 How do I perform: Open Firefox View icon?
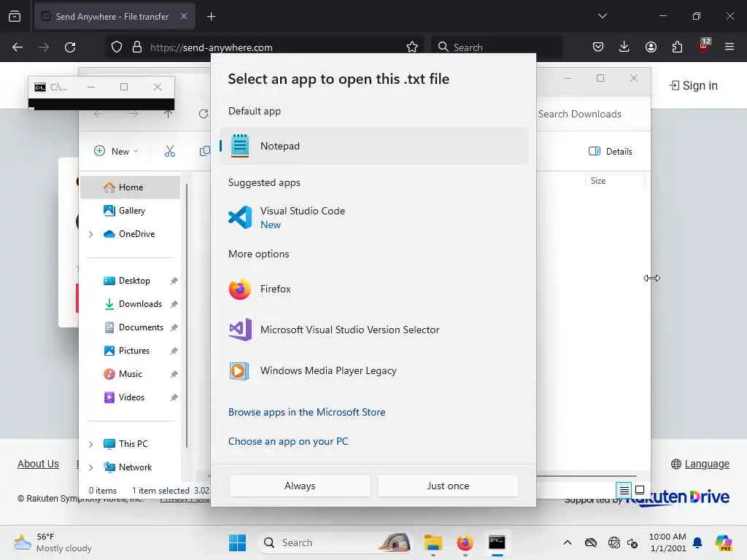(15, 17)
